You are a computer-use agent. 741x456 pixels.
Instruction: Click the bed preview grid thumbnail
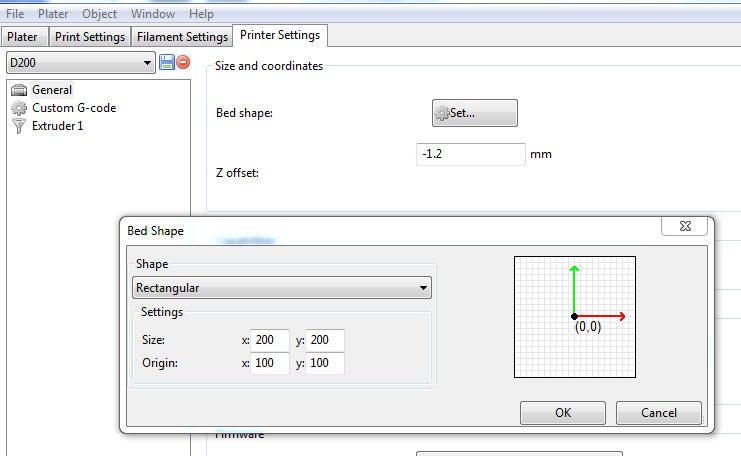(575, 317)
